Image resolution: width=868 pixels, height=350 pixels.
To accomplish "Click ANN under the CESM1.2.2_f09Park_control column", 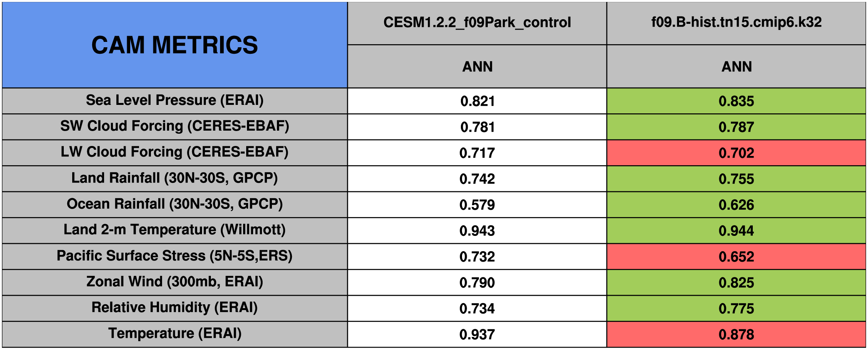I will tap(477, 66).
